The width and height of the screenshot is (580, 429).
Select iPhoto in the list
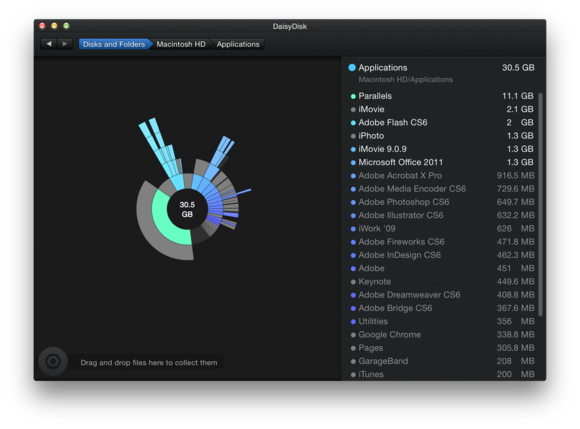pos(442,136)
